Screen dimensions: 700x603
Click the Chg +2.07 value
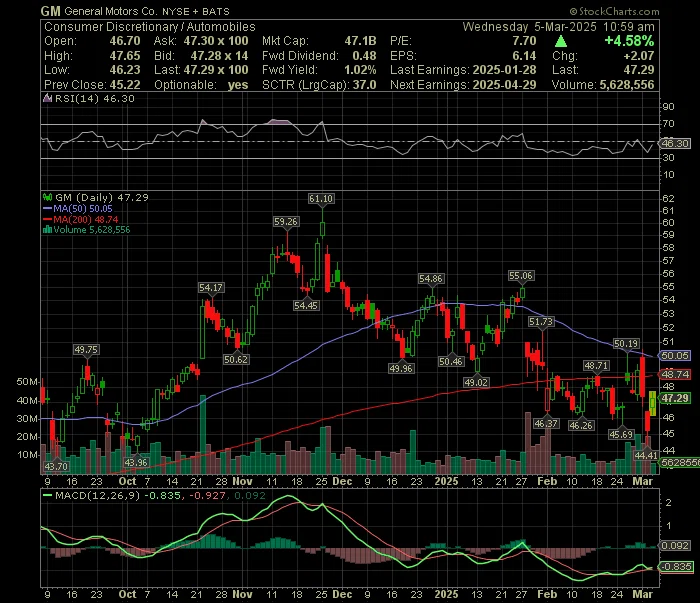(x=639, y=56)
